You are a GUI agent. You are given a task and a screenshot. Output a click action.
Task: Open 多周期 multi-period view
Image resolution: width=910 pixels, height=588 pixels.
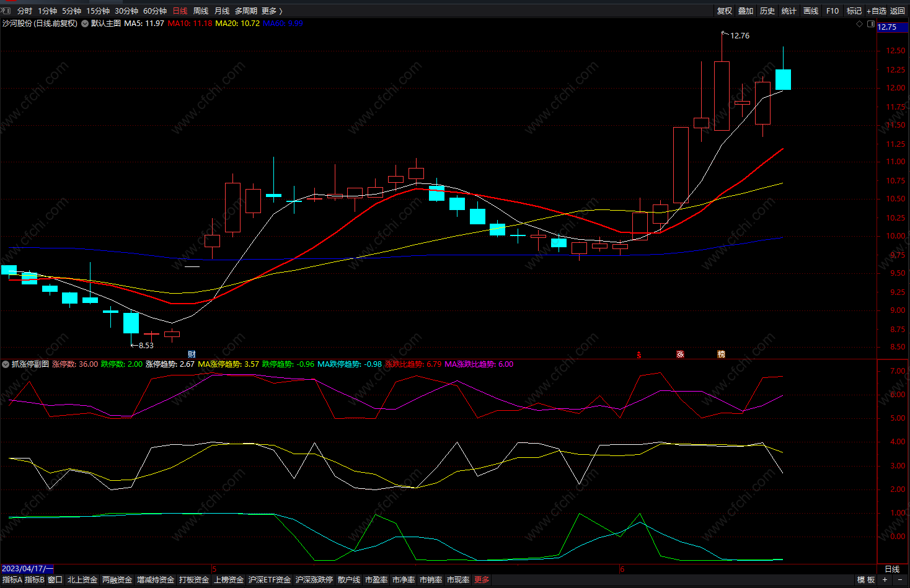[x=245, y=11]
